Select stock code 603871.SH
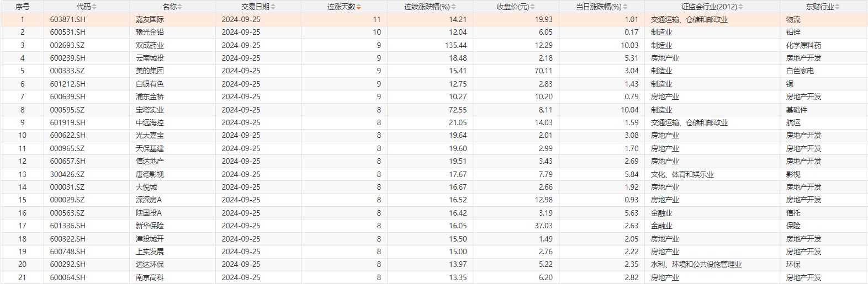 [68, 19]
